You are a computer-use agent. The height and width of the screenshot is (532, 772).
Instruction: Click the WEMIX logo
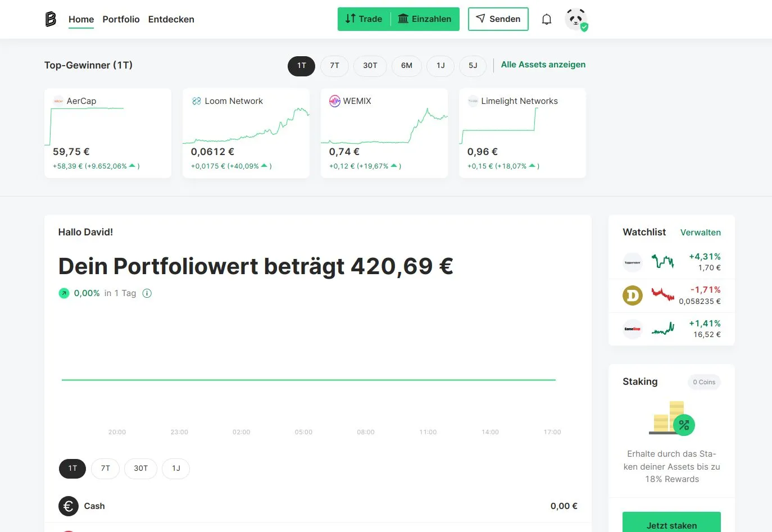point(335,101)
